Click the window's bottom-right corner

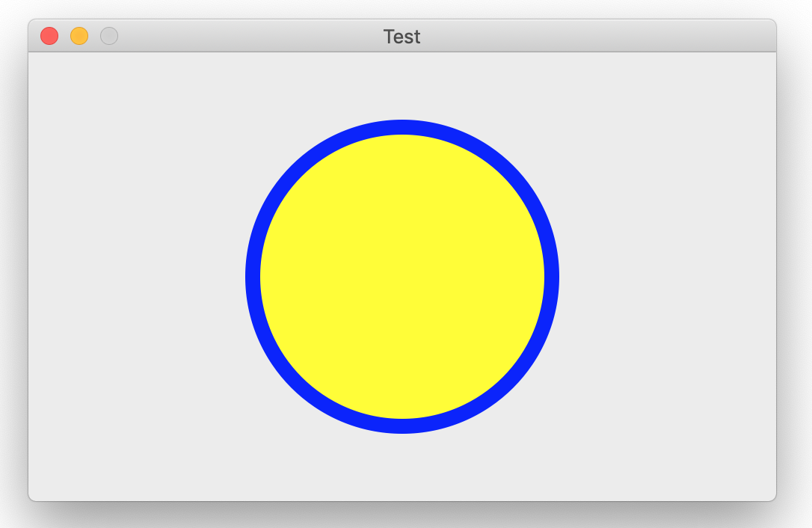click(774, 498)
